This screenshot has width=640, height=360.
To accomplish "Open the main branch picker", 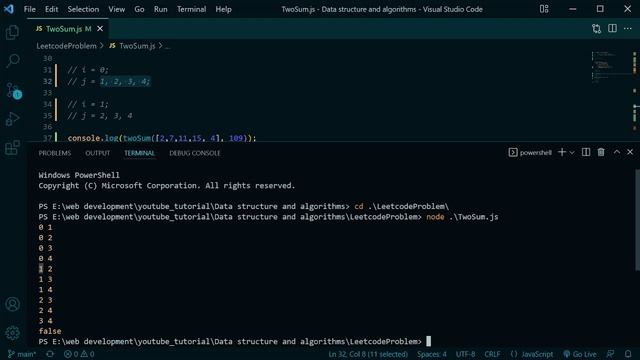I will pyautogui.click(x=22, y=354).
